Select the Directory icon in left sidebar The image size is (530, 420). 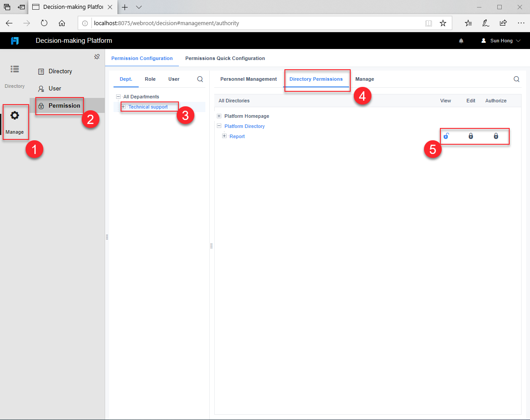[x=15, y=69]
